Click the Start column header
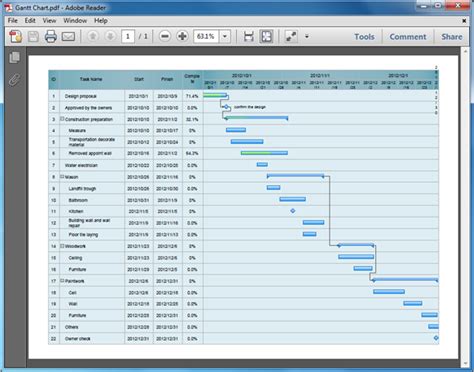Viewport: 474px width, 372px height. (139, 79)
